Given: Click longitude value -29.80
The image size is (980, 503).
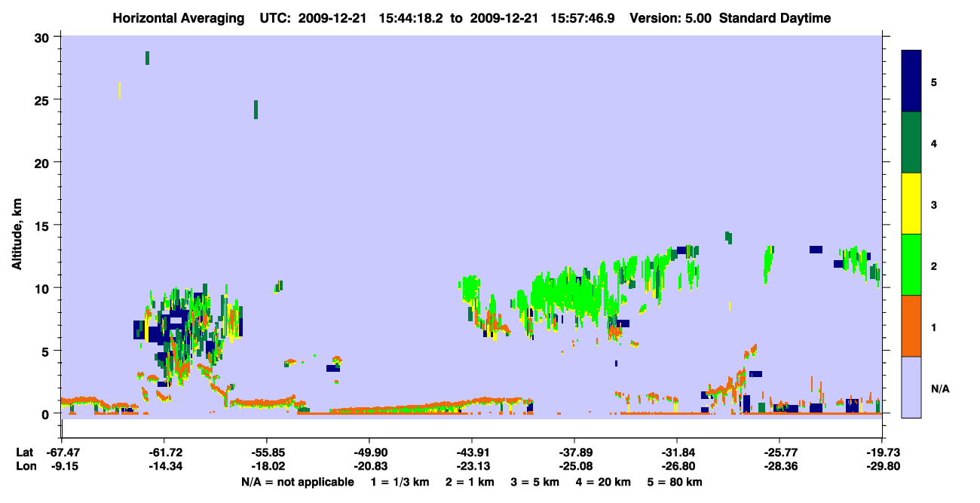Looking at the screenshot, I should click(x=882, y=466).
